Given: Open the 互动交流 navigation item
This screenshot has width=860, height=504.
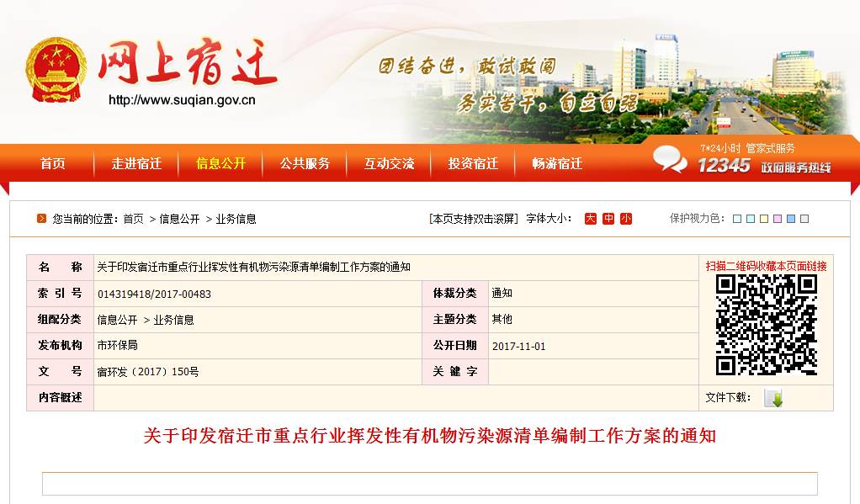Looking at the screenshot, I should [x=389, y=163].
